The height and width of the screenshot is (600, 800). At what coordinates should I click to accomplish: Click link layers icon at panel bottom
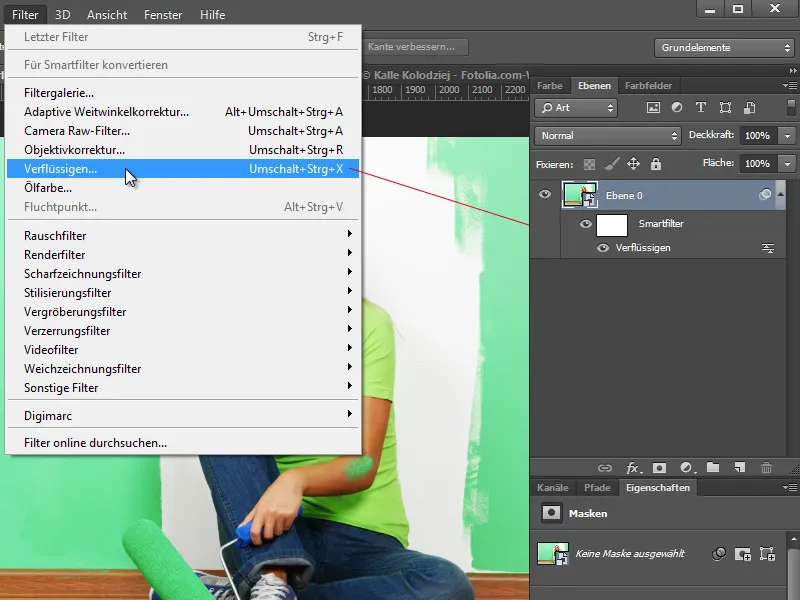click(605, 468)
